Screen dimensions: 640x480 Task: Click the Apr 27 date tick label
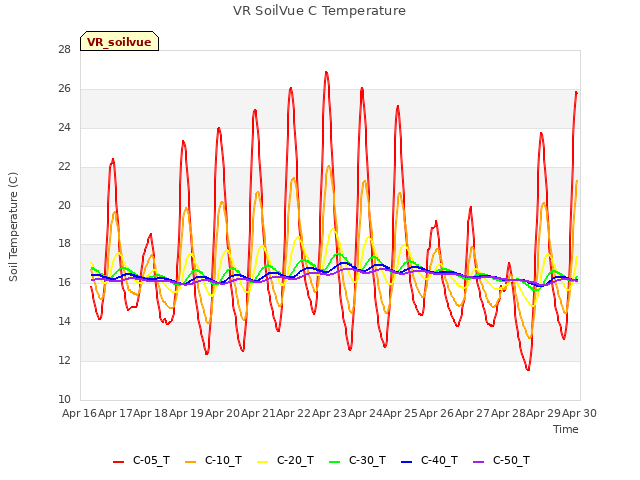click(x=472, y=413)
